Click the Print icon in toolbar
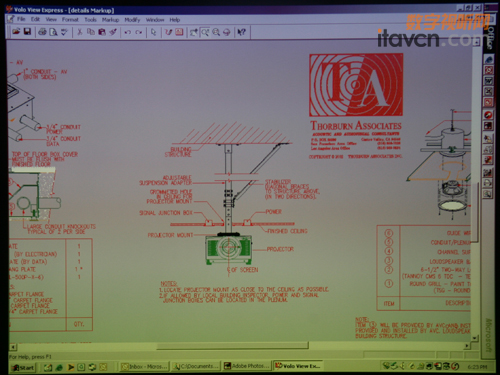Viewport: 500px width, 375px height. click(x=42, y=32)
